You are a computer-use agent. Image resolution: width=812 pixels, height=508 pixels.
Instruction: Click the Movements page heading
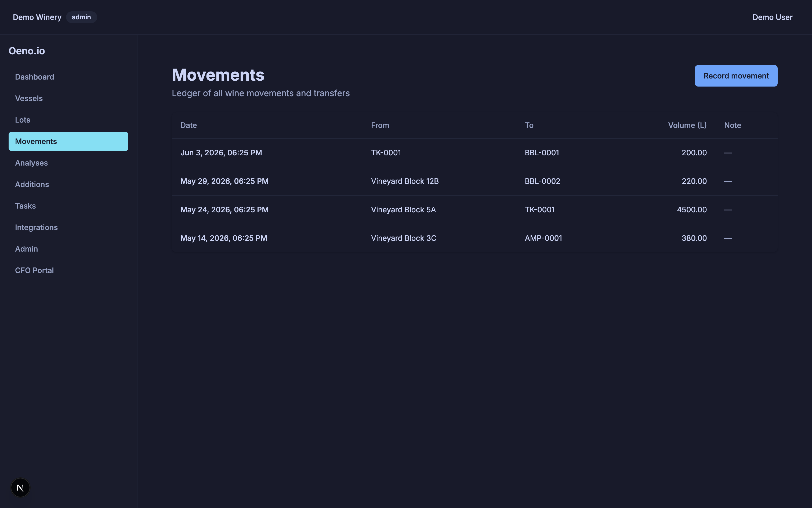click(x=218, y=75)
